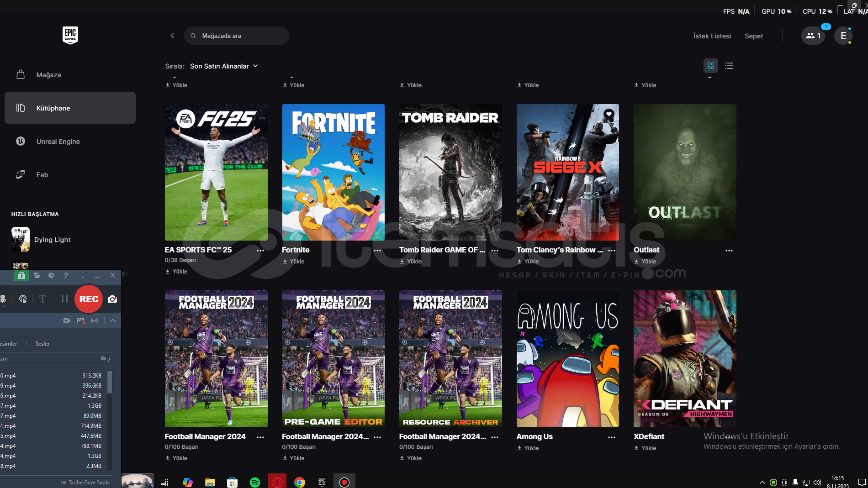The image size is (868, 488).
Task: Open Google Chrome from the taskbar
Action: pyautogui.click(x=300, y=482)
